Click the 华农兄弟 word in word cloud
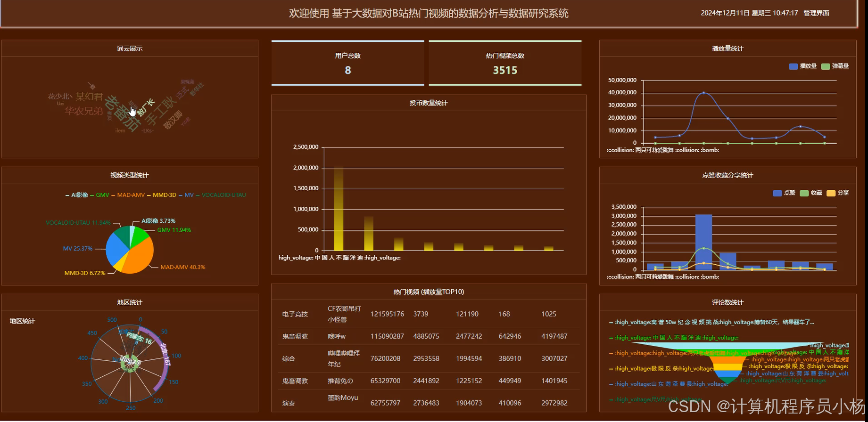Screen dimensions: 868x422 [x=83, y=111]
